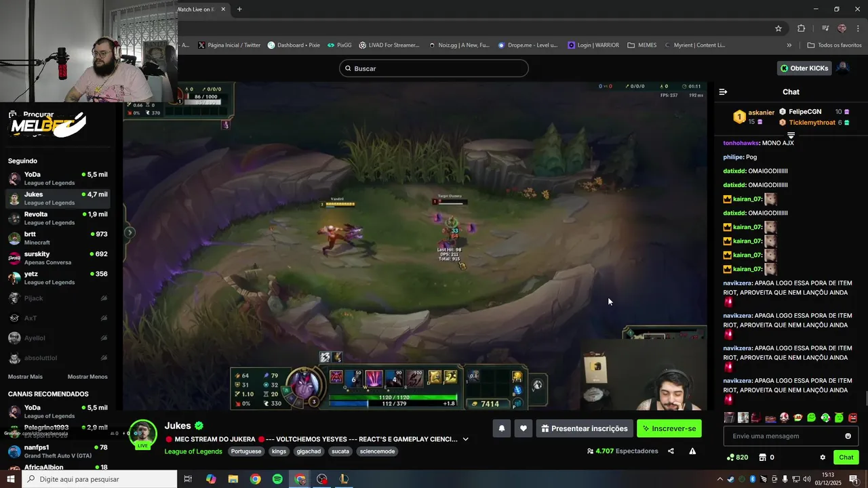The image size is (868, 488).
Task: Click Steam icon in system tray
Action: click(730, 479)
